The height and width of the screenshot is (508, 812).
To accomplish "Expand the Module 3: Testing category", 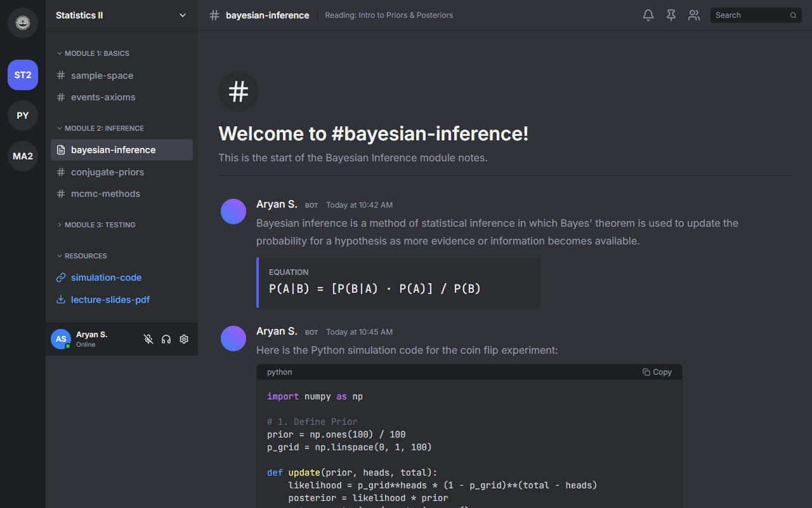I will (x=100, y=225).
